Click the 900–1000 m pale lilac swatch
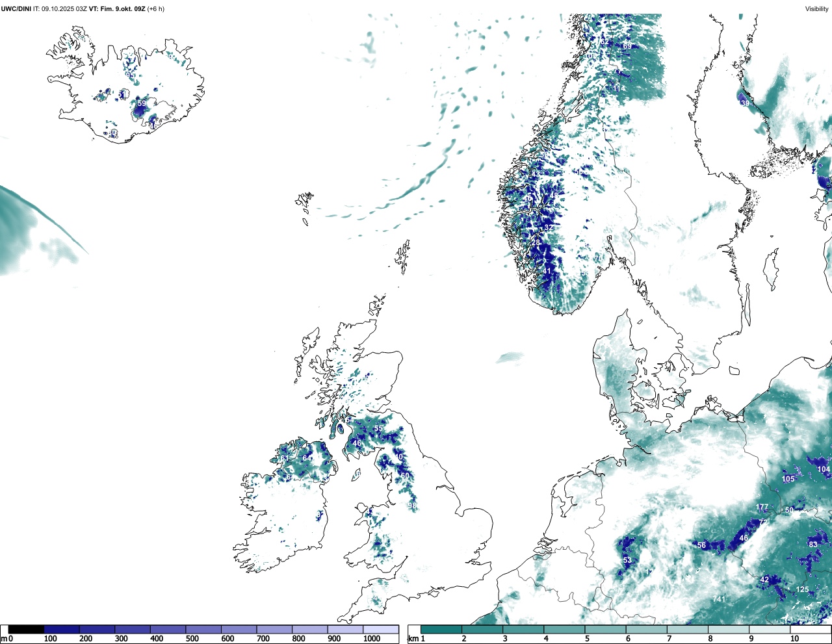 tap(345, 629)
